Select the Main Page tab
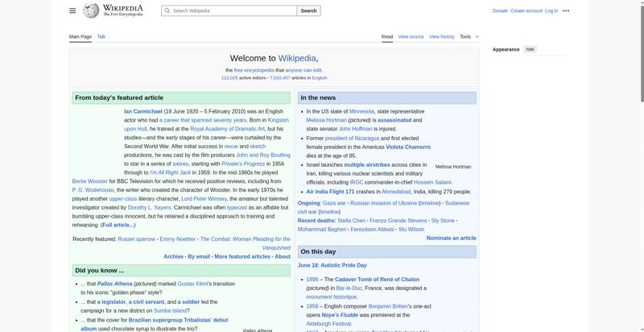This screenshot has width=644, height=332. coord(80,36)
